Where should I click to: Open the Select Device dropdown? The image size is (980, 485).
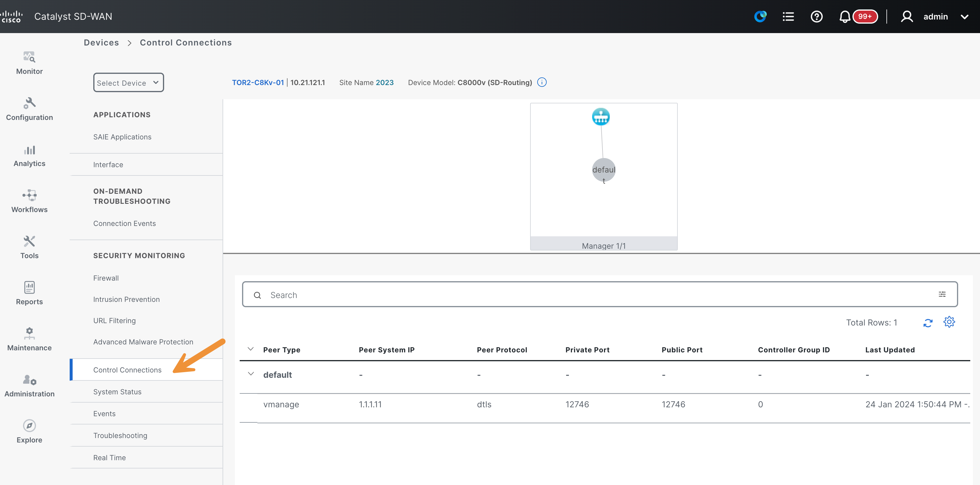129,83
